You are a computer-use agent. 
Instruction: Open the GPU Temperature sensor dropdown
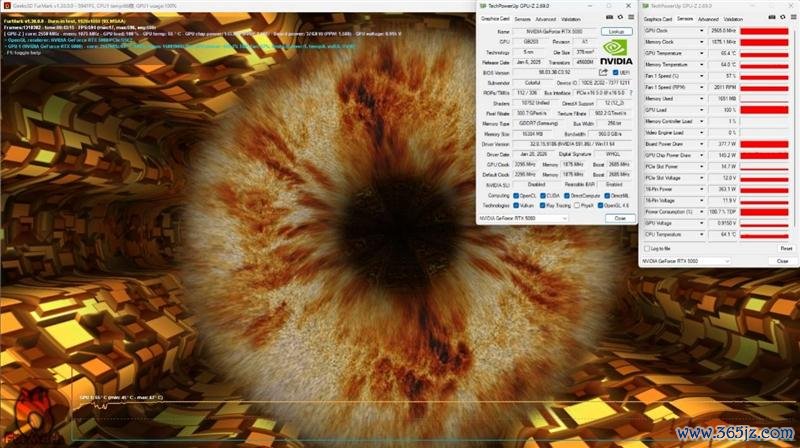tap(702, 54)
